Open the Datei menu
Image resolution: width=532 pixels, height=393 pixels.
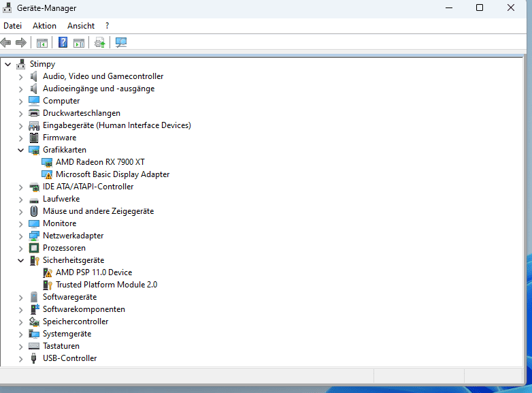tap(12, 26)
